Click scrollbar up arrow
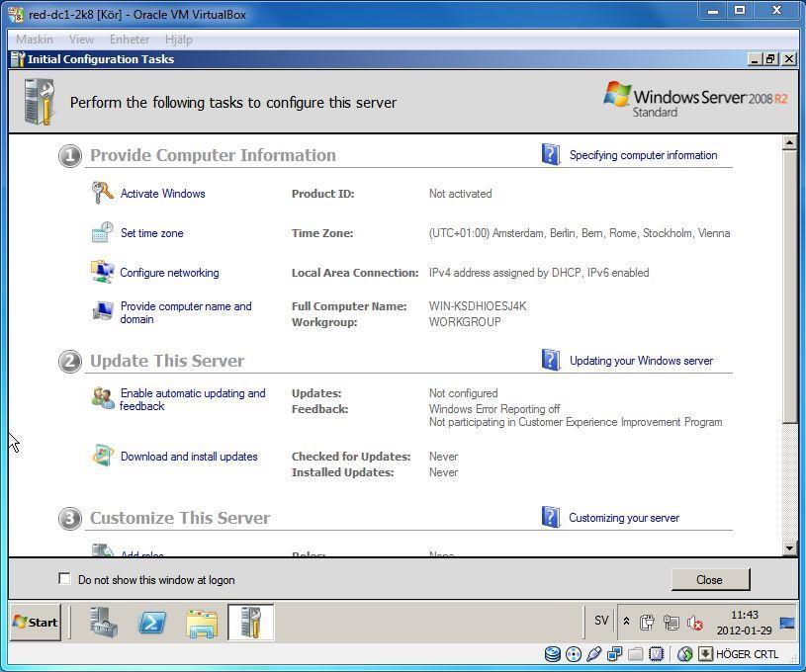Image resolution: width=806 pixels, height=672 pixels. (x=789, y=141)
